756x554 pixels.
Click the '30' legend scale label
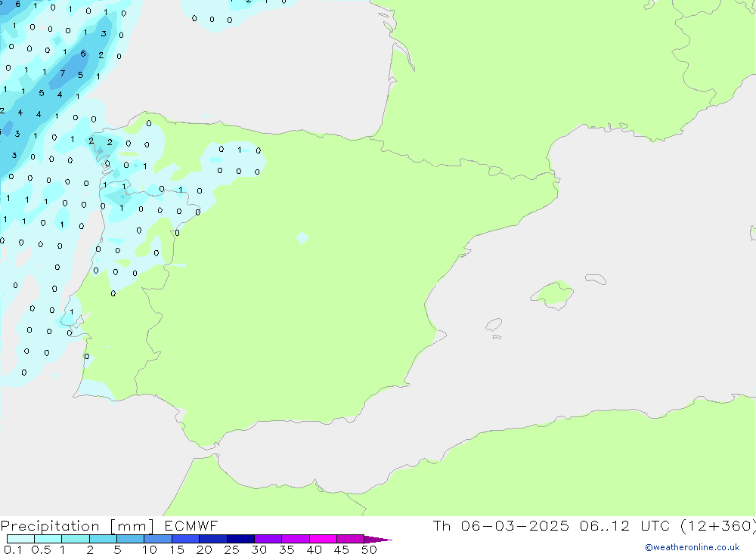(x=259, y=549)
